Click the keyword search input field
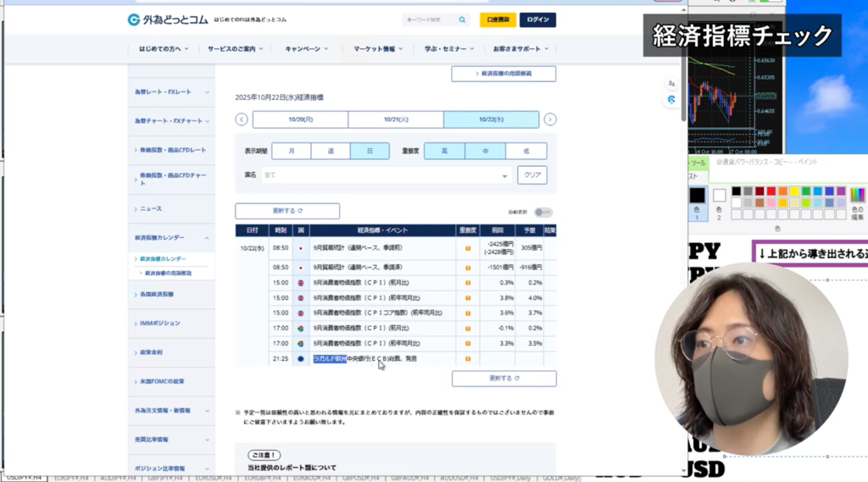Screen dimensions: 868x482 (x=428, y=19)
